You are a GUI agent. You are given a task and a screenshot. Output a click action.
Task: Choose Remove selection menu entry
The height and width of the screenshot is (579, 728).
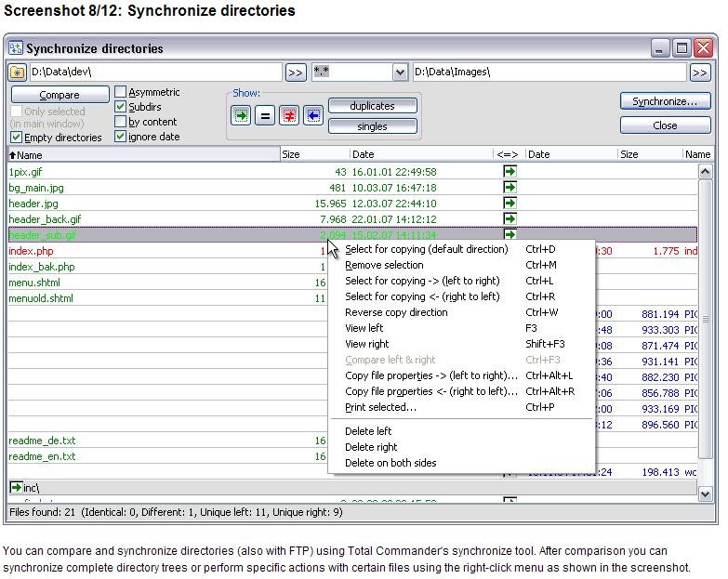point(461,265)
